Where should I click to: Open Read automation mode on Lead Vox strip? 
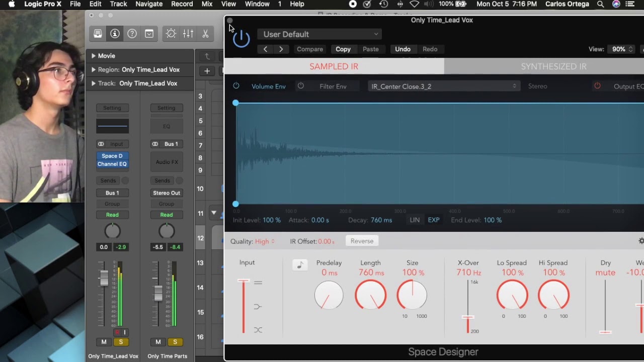click(112, 215)
